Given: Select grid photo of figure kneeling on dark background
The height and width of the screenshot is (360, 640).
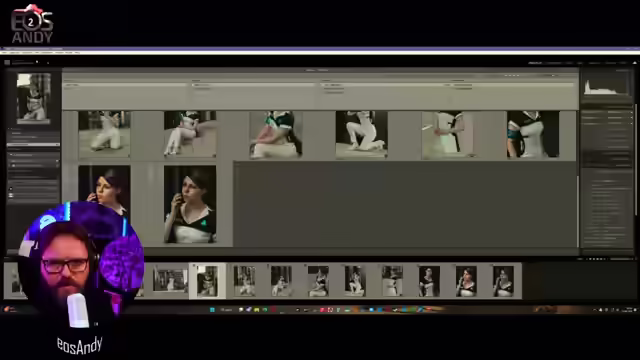Looking at the screenshot, I should click(362, 134).
